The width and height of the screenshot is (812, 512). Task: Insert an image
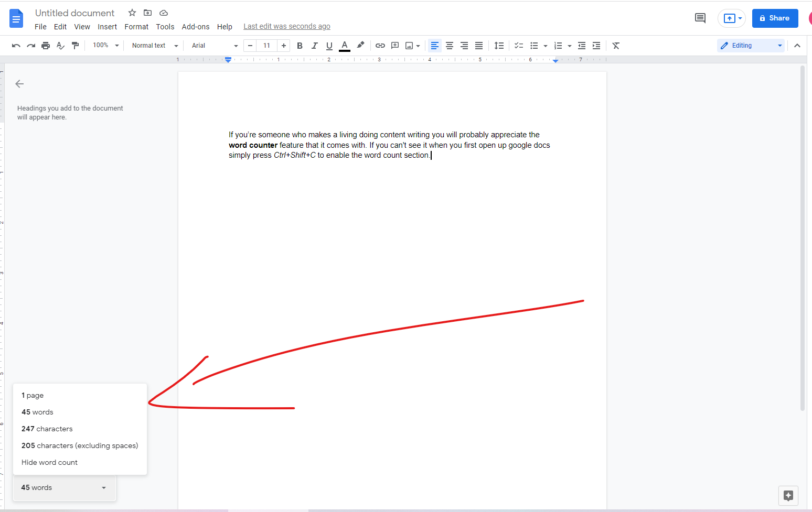[x=409, y=46]
